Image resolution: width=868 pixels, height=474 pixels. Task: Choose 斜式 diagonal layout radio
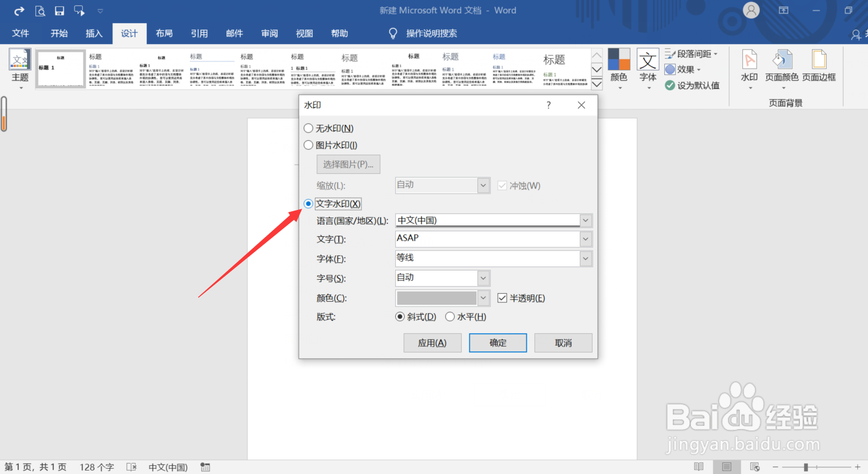point(400,317)
